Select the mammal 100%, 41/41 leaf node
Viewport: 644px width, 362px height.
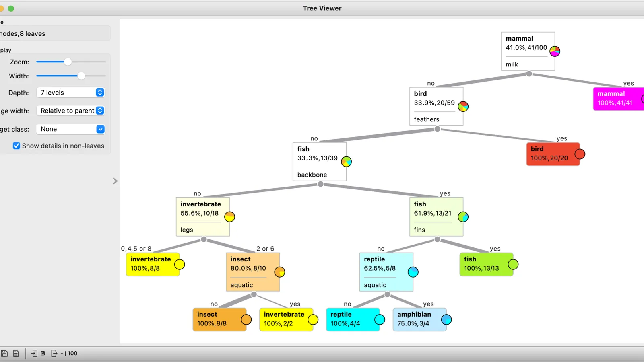(x=619, y=99)
